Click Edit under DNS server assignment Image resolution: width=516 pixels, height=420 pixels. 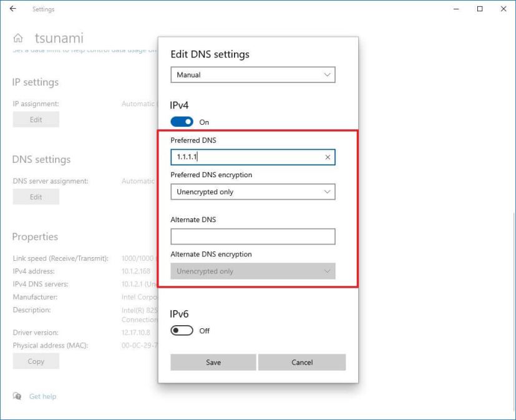[x=36, y=197]
